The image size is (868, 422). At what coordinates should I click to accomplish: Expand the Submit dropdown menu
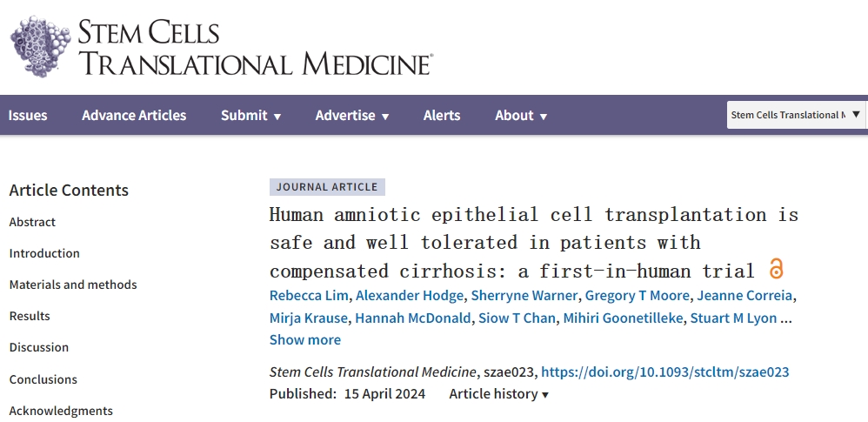(250, 115)
